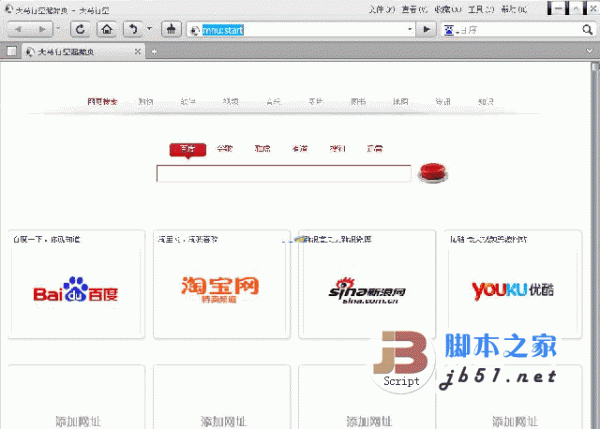The image size is (600, 429).
Task: Go back with the back arrow button
Action: pos(18,29)
